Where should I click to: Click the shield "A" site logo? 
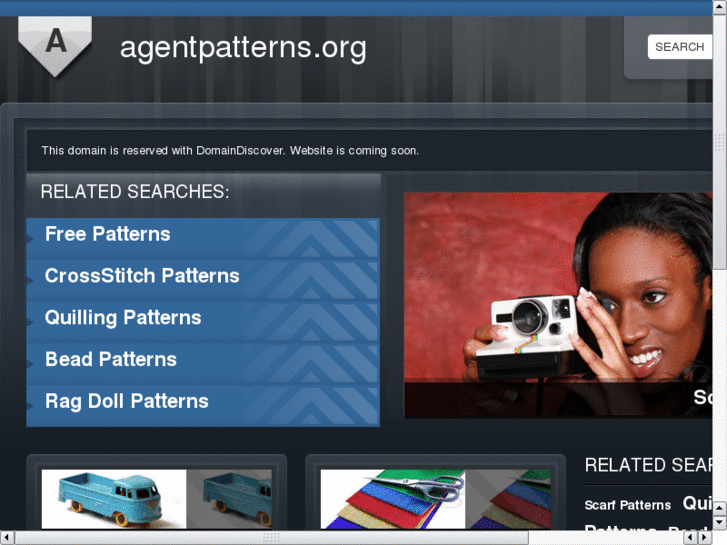coord(55,46)
